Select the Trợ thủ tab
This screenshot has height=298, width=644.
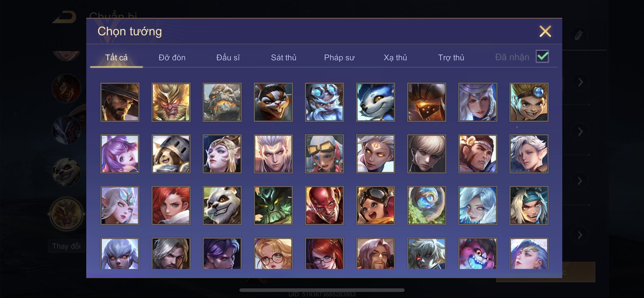(451, 58)
